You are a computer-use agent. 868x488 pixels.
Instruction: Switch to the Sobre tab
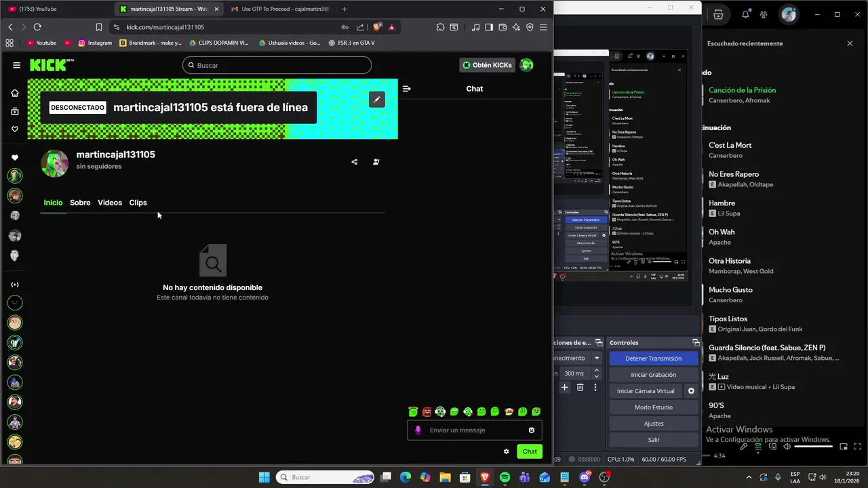(x=80, y=203)
